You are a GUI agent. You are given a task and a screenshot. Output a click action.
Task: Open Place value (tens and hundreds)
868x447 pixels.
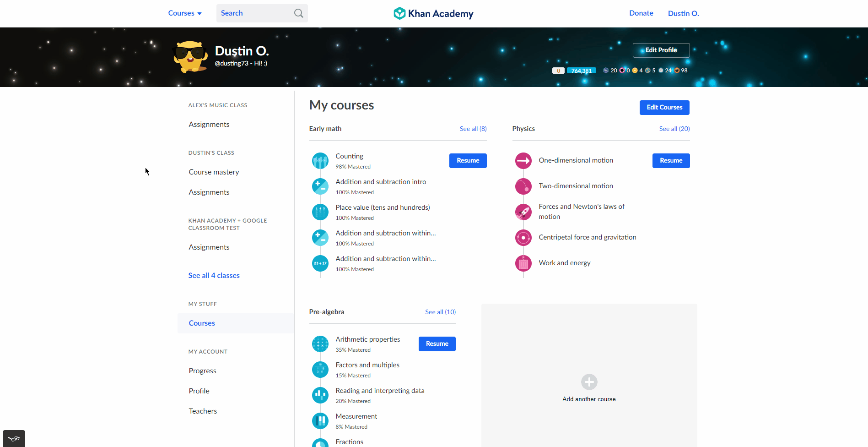click(383, 207)
